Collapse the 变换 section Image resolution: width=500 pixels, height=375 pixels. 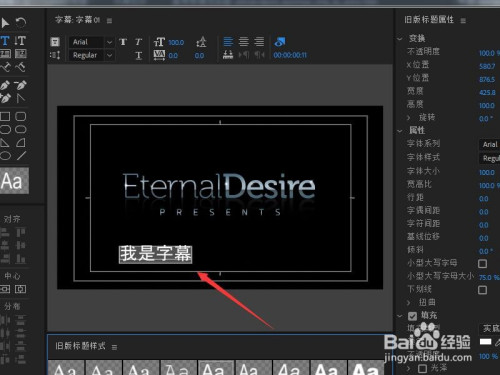[400, 39]
